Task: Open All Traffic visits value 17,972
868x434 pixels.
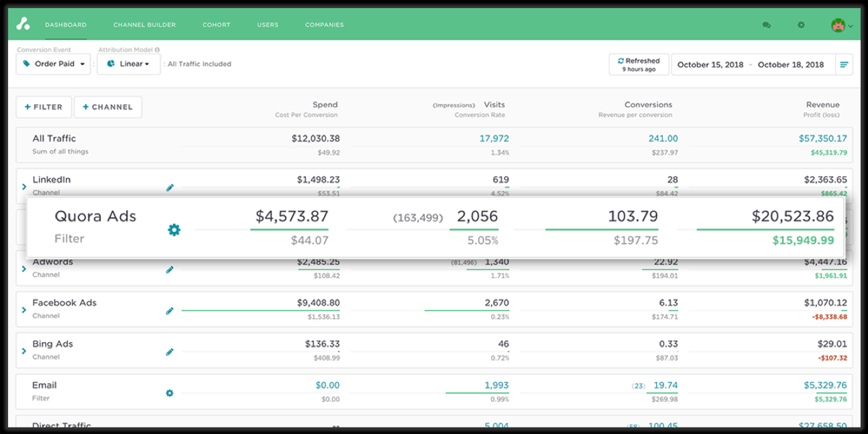Action: tap(495, 139)
